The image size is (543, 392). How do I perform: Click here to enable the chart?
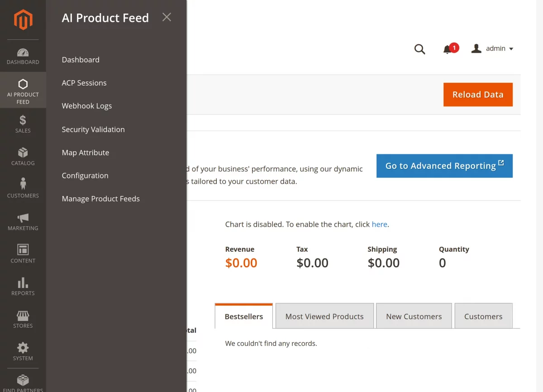(x=380, y=224)
